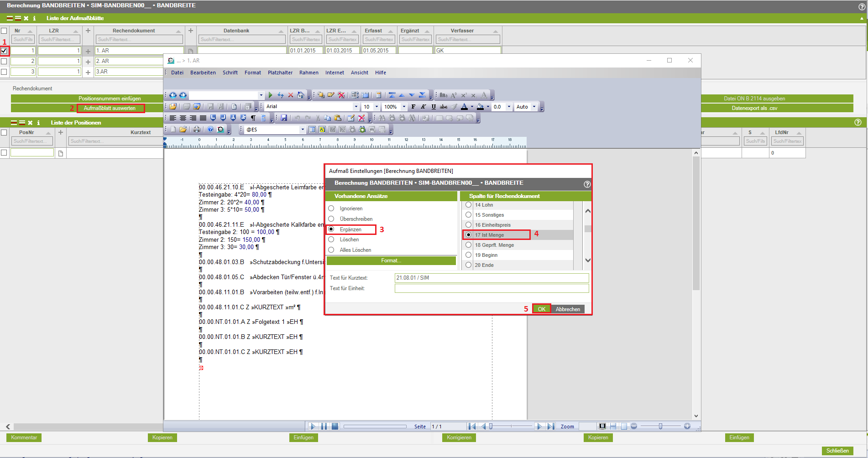Expand the @ES dropdown list
The height and width of the screenshot is (458, 868).
point(302,130)
